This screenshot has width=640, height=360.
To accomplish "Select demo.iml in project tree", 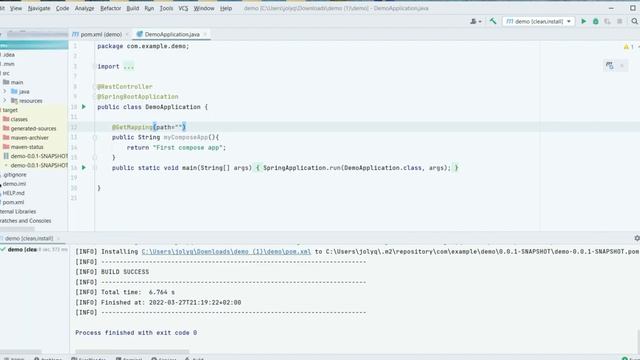I will pyautogui.click(x=14, y=184).
